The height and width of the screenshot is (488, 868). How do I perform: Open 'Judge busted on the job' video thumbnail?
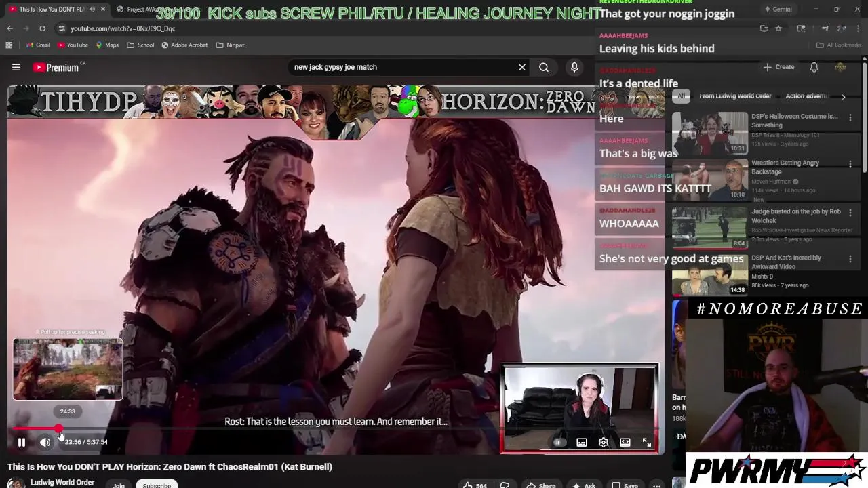(x=710, y=227)
